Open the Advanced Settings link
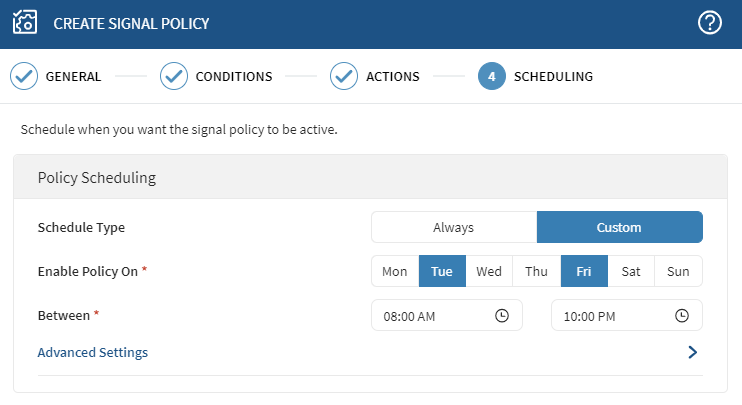This screenshot has height=405, width=742. point(93,352)
